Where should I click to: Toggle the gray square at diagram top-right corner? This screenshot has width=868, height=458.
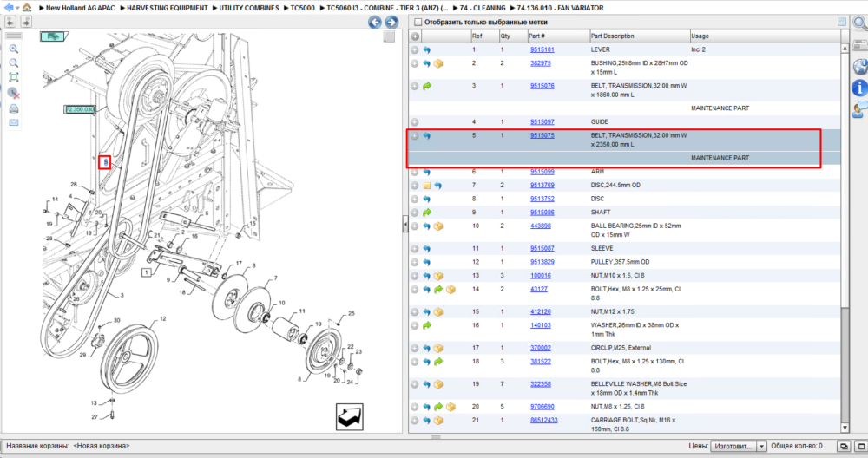(x=389, y=36)
